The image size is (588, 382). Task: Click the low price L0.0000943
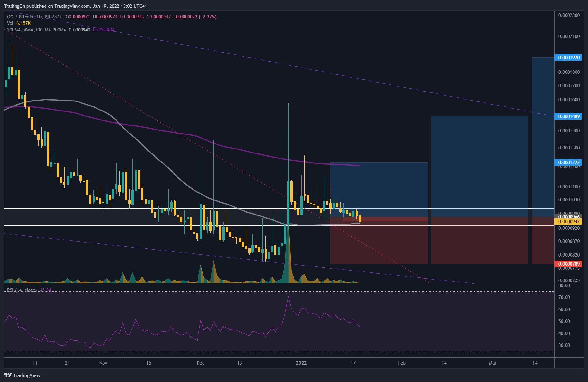pos(132,17)
